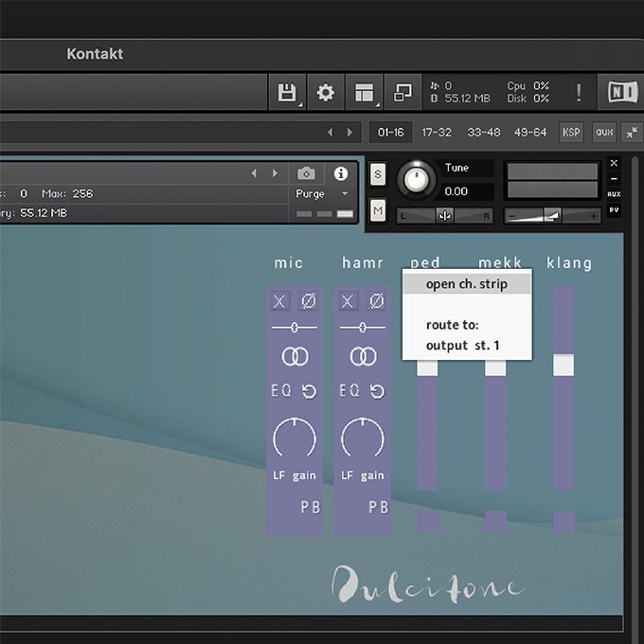Click the hamr channel stereo width circles icon
The image size is (644, 644).
(363, 356)
